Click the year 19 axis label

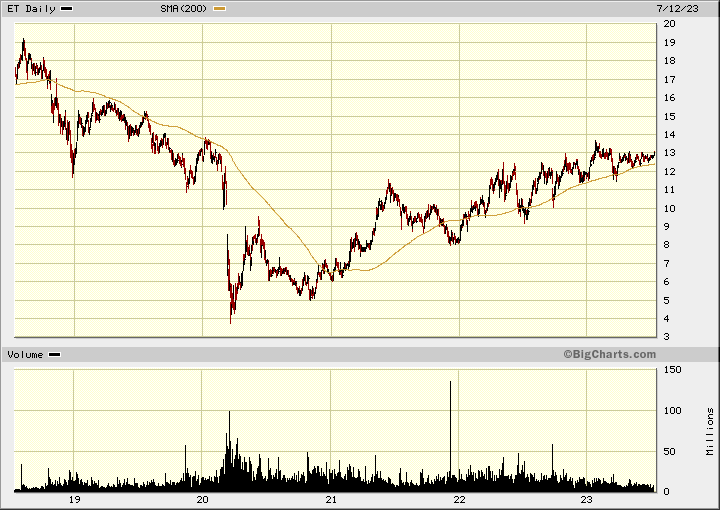[x=74, y=500]
